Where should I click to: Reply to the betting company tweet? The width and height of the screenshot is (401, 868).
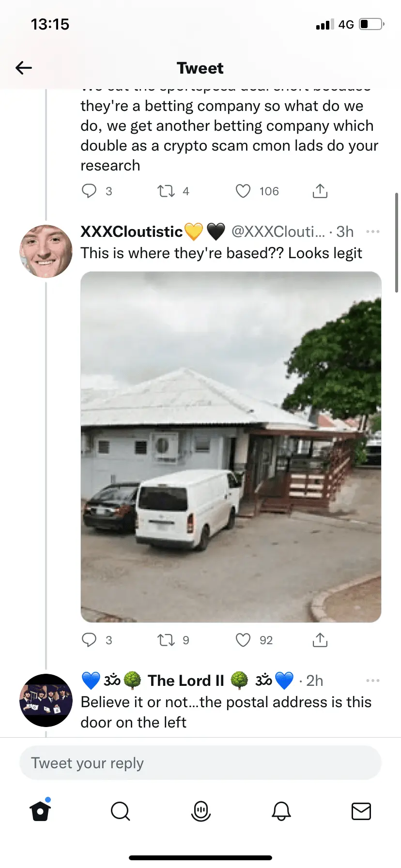click(x=89, y=191)
